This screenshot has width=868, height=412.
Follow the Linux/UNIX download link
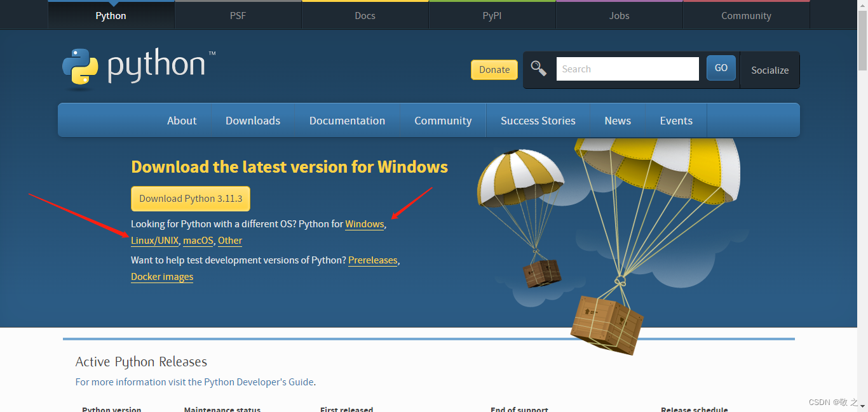tap(155, 241)
